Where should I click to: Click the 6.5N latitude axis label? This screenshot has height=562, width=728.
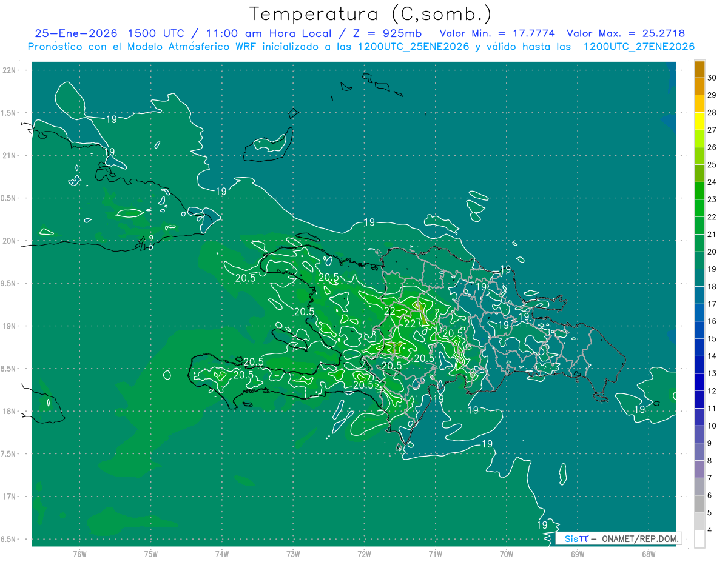point(8,539)
